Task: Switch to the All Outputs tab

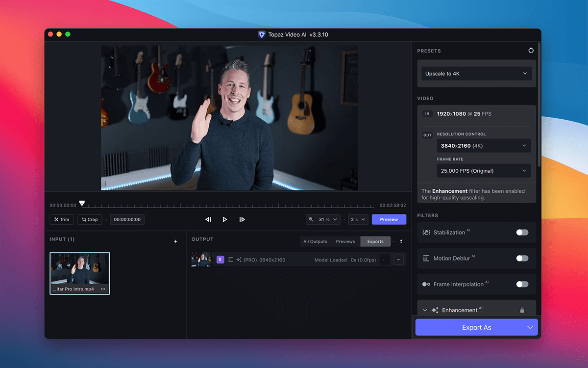Action: 315,241
